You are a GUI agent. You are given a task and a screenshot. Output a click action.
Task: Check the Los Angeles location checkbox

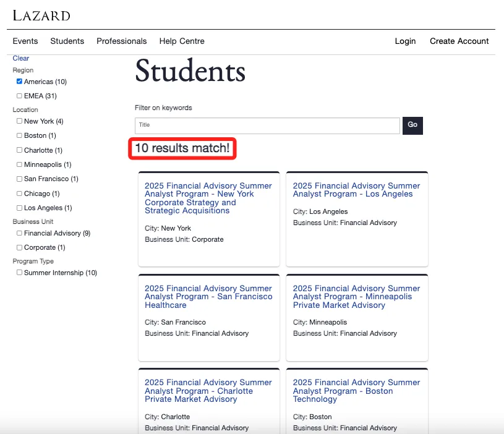click(19, 208)
